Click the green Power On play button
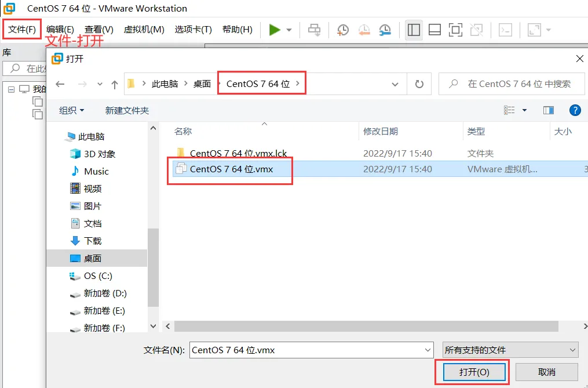The height and width of the screenshot is (388, 588). (x=275, y=30)
